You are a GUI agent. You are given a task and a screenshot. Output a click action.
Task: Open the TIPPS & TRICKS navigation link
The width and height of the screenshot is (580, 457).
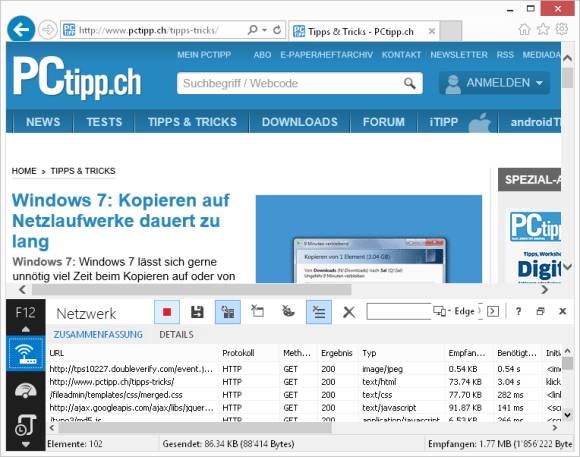click(x=192, y=122)
